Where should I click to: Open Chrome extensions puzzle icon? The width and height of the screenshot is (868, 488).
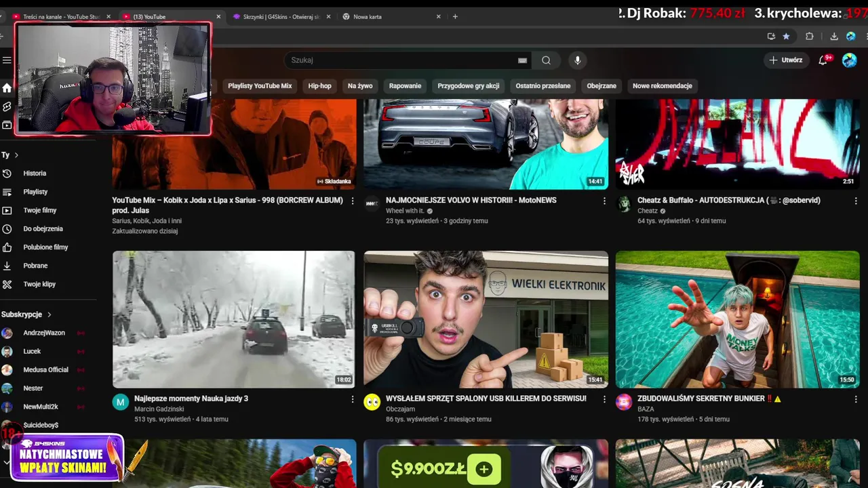click(810, 37)
